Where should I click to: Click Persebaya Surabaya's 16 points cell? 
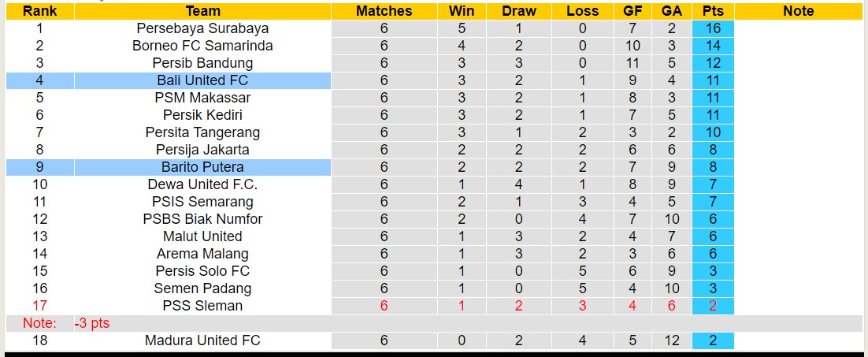coord(712,28)
